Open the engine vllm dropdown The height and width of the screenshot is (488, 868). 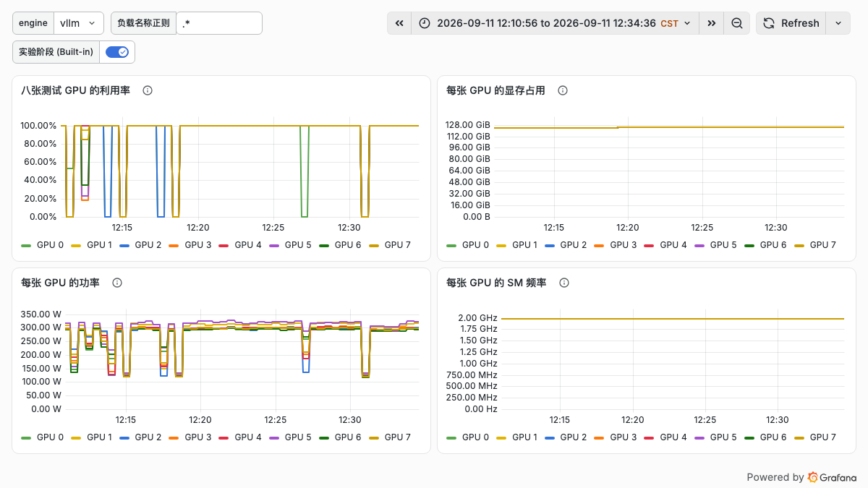pos(79,23)
